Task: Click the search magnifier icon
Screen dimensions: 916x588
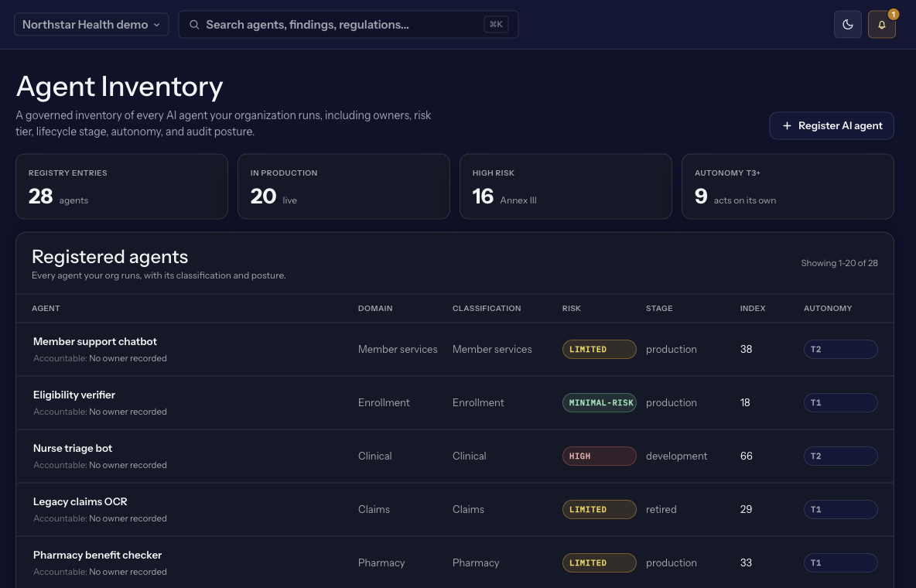Action: click(x=194, y=25)
